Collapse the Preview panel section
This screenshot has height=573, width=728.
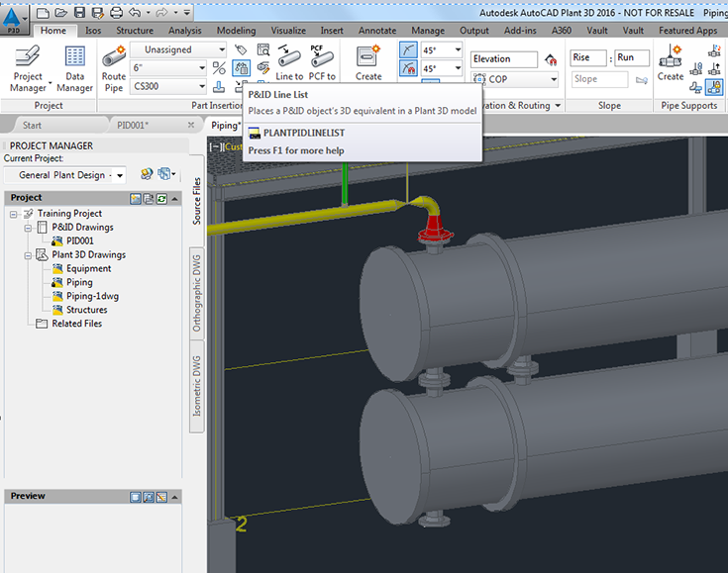coord(174,498)
